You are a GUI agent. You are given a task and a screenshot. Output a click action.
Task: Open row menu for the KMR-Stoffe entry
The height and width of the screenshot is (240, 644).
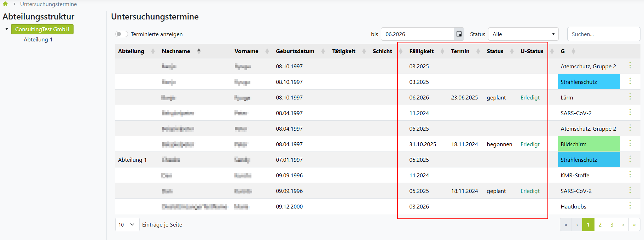click(x=630, y=175)
